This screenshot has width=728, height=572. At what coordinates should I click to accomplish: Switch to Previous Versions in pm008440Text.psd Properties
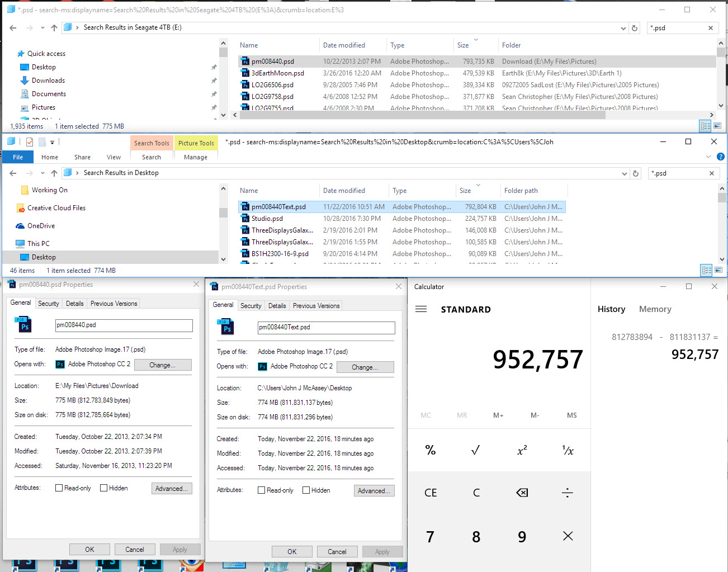[x=316, y=306]
